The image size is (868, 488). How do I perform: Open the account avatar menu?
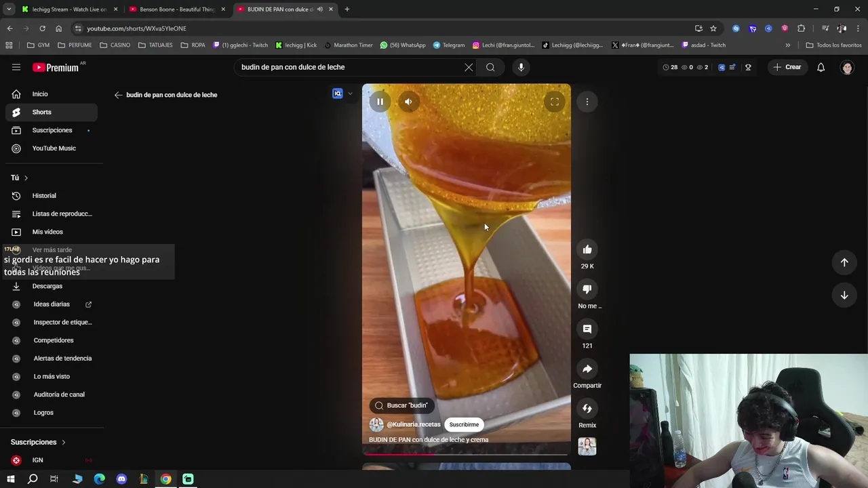(x=847, y=67)
